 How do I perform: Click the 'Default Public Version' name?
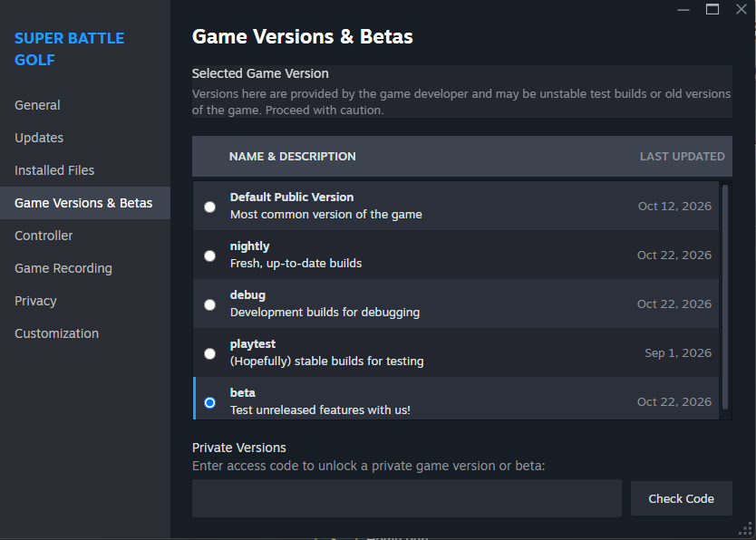[x=292, y=197]
